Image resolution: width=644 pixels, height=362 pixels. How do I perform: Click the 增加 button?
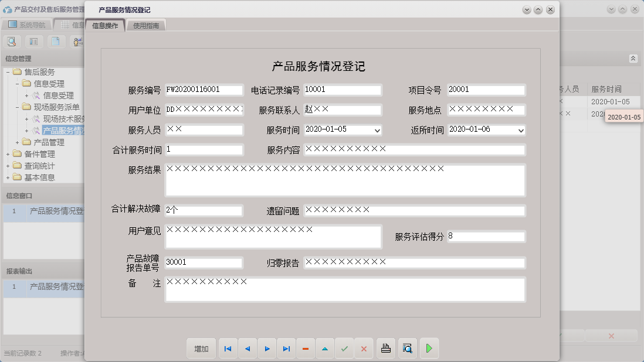(201, 349)
